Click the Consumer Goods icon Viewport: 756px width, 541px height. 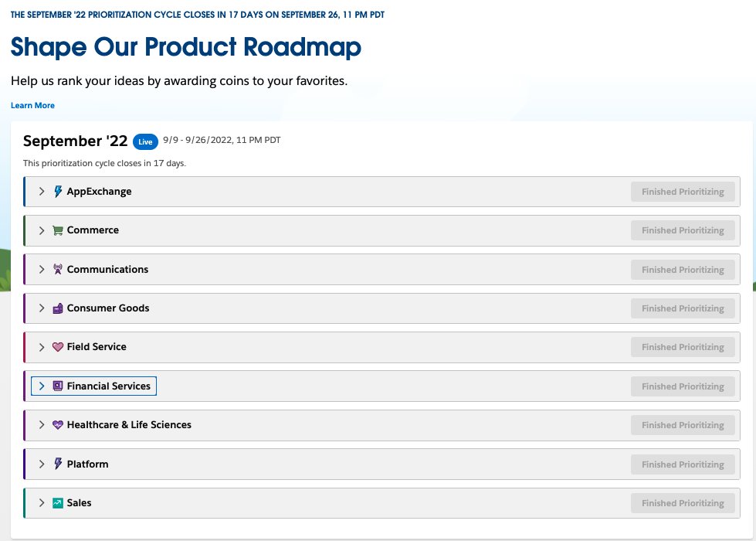click(58, 308)
